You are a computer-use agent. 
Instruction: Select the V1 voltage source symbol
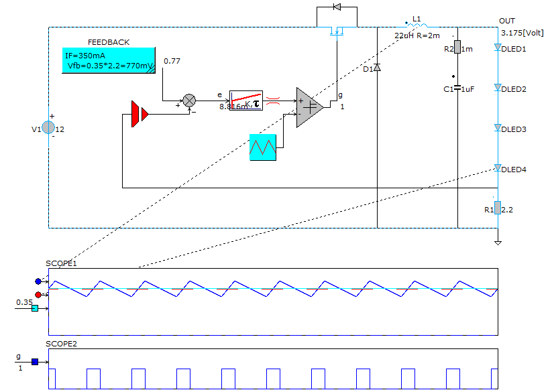[x=48, y=127]
